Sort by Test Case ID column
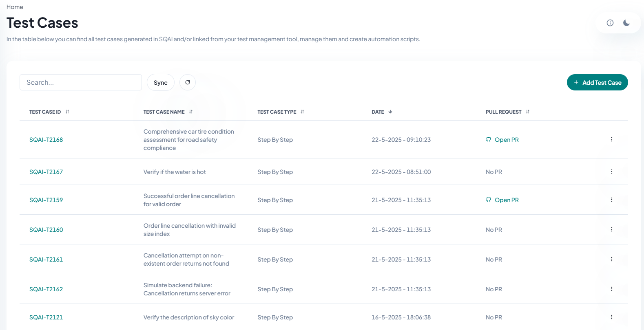The height and width of the screenshot is (330, 644). click(x=67, y=112)
